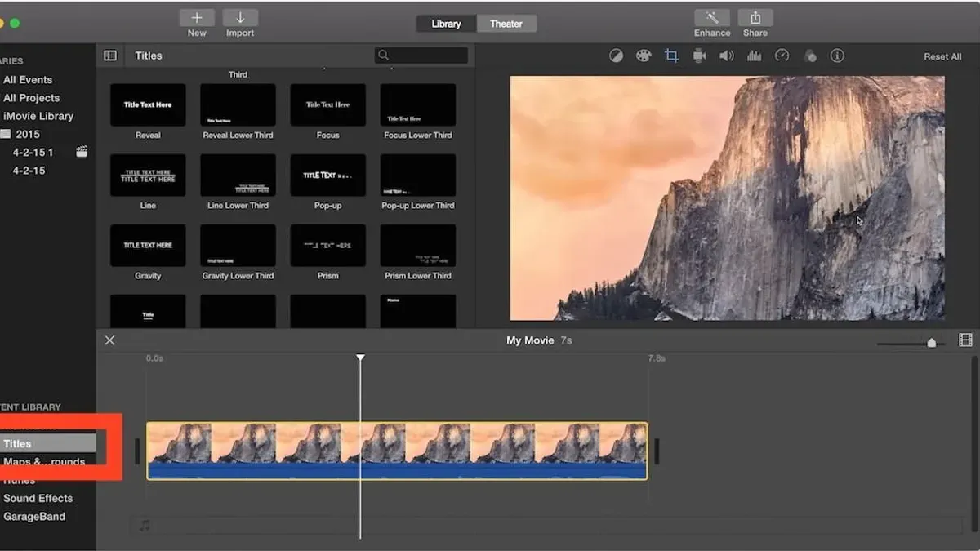Click the Share export icon
The image size is (980, 551).
coord(755,18)
